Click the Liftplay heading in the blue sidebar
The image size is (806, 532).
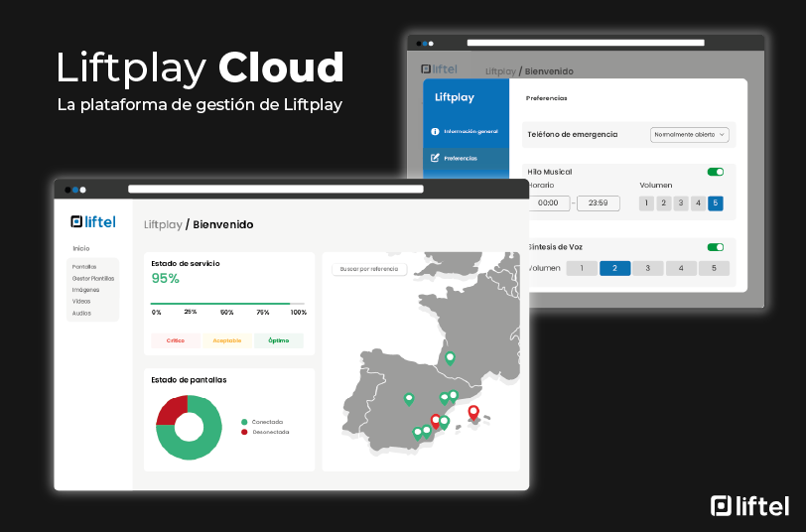[455, 97]
